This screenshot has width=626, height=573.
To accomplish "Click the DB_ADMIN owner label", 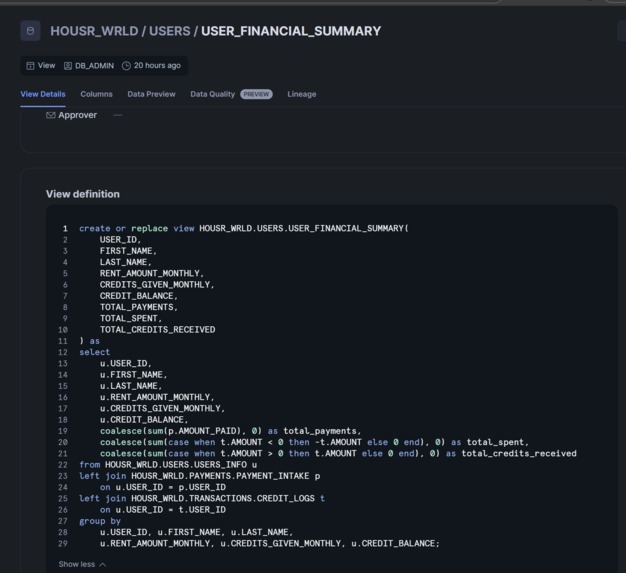I will pos(95,65).
